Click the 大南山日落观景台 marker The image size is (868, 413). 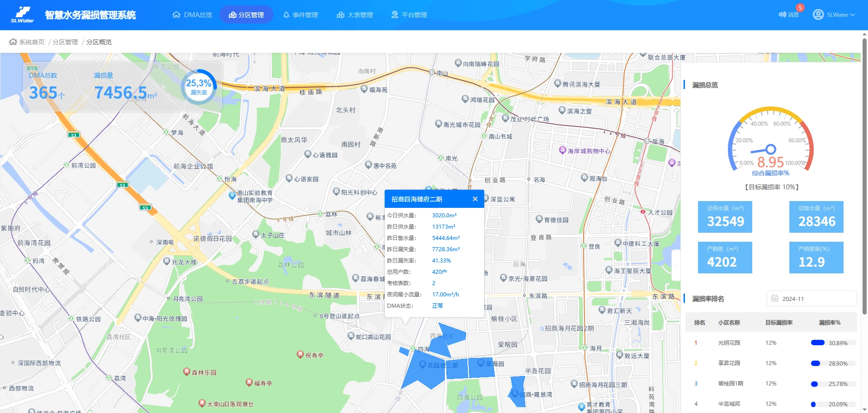(x=202, y=403)
